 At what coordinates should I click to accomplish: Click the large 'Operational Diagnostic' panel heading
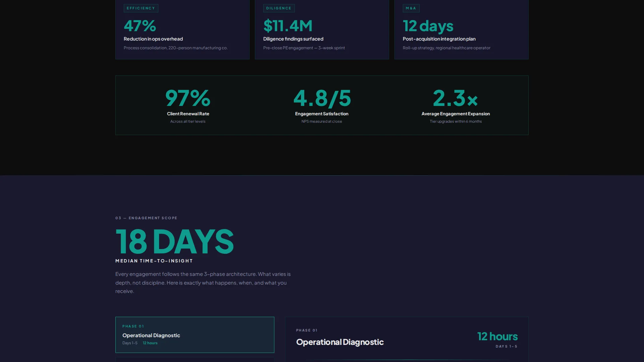pos(340,342)
